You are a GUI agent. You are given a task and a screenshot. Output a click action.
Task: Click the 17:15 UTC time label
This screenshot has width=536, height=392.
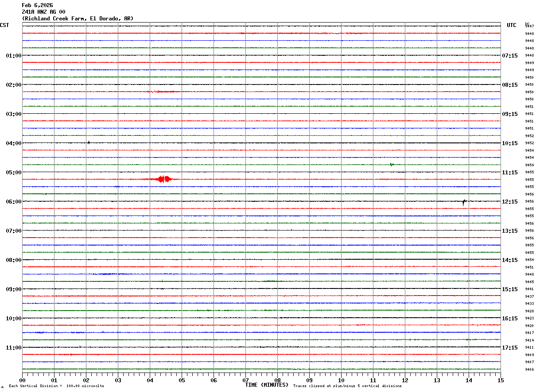tap(509, 348)
